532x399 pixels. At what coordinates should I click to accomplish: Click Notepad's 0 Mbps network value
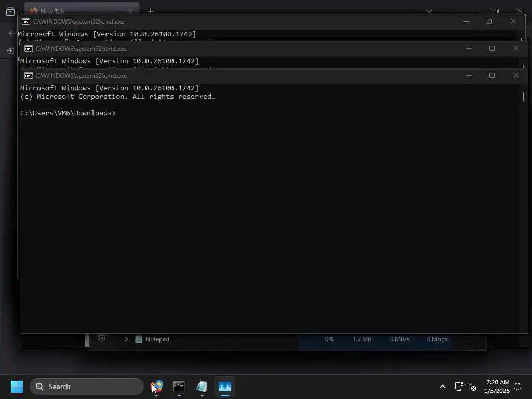point(437,339)
